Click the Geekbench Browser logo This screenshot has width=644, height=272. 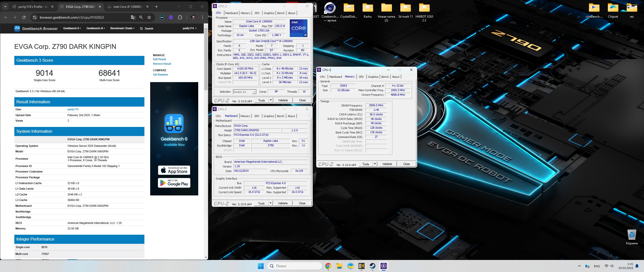pyautogui.click(x=36, y=28)
